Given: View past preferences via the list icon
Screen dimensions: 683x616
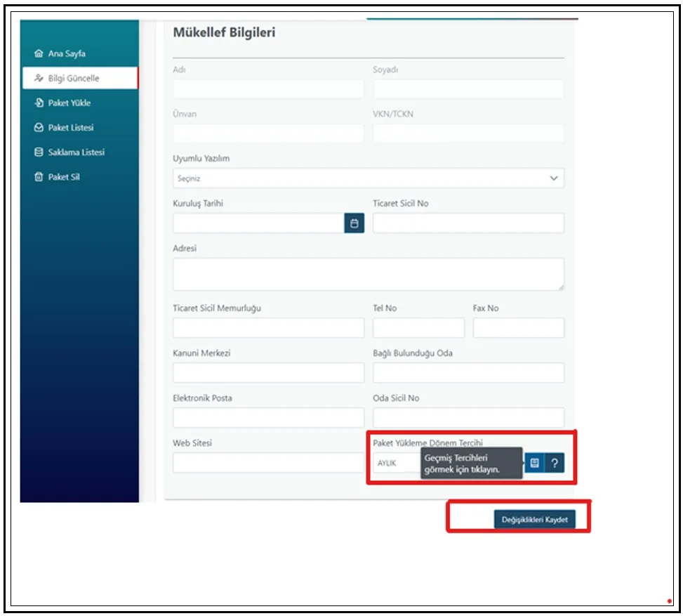Looking at the screenshot, I should [534, 463].
